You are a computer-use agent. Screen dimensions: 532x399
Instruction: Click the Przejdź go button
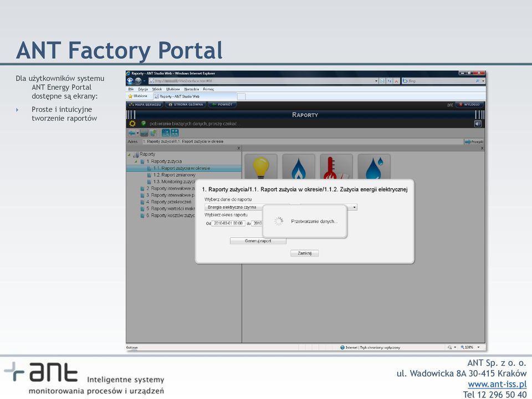(x=474, y=141)
